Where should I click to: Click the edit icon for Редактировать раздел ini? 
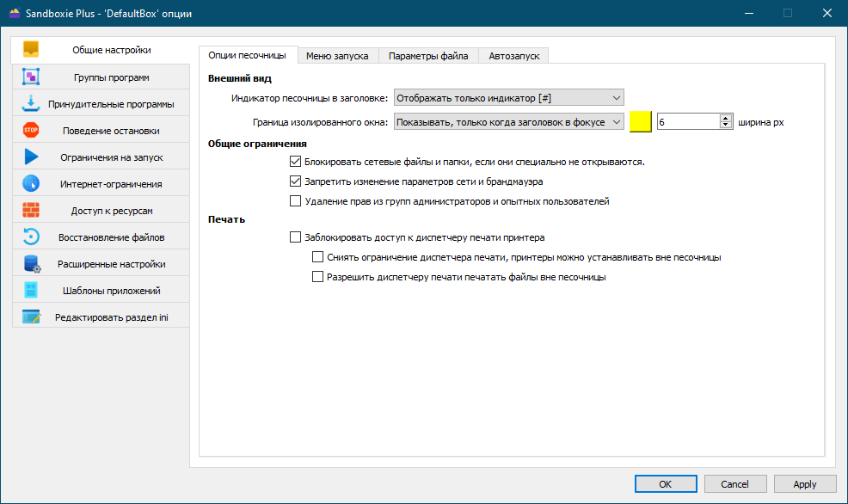(x=31, y=317)
